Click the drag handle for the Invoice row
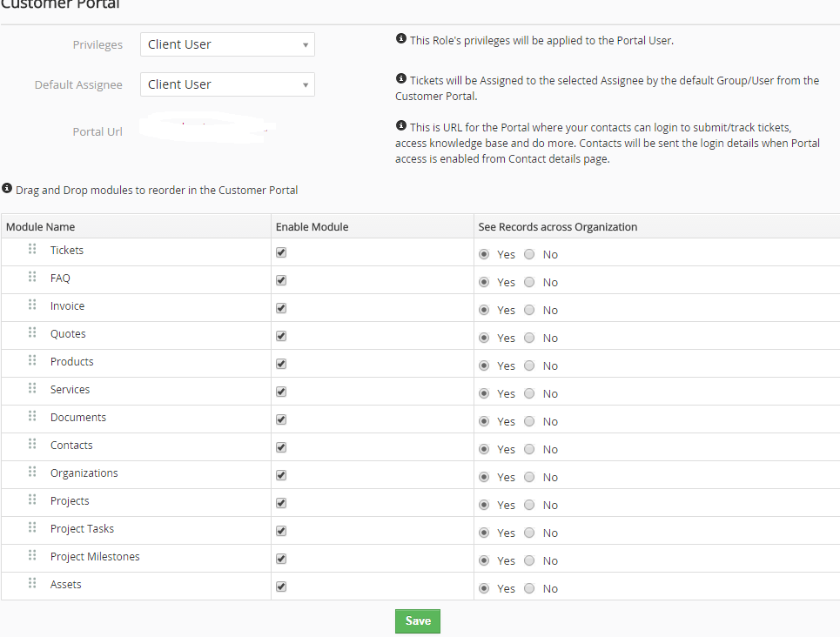This screenshot has height=637, width=840. click(32, 305)
